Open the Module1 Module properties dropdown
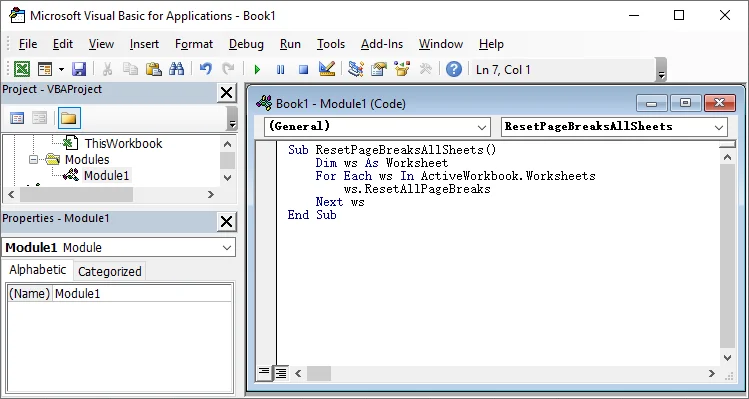The image size is (749, 399). (118, 248)
